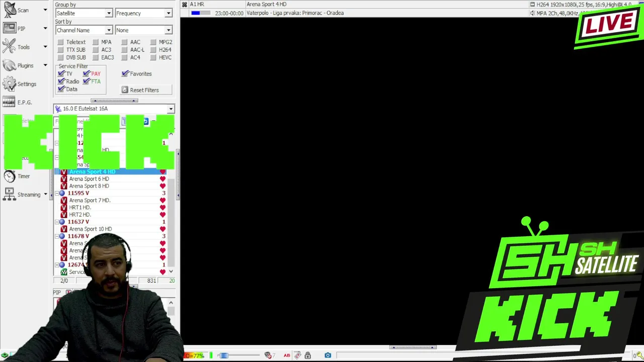
Task: Open the Frequency group dropdown
Action: click(x=143, y=14)
